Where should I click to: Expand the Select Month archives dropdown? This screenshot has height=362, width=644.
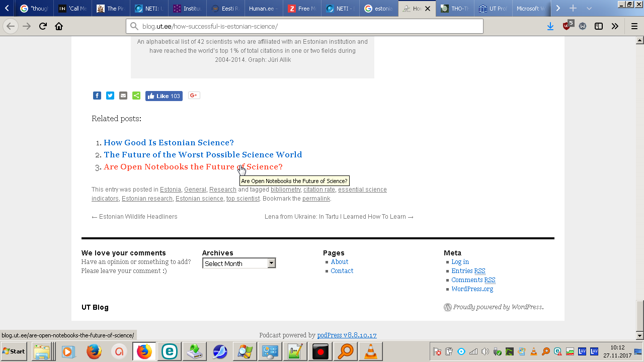click(239, 263)
